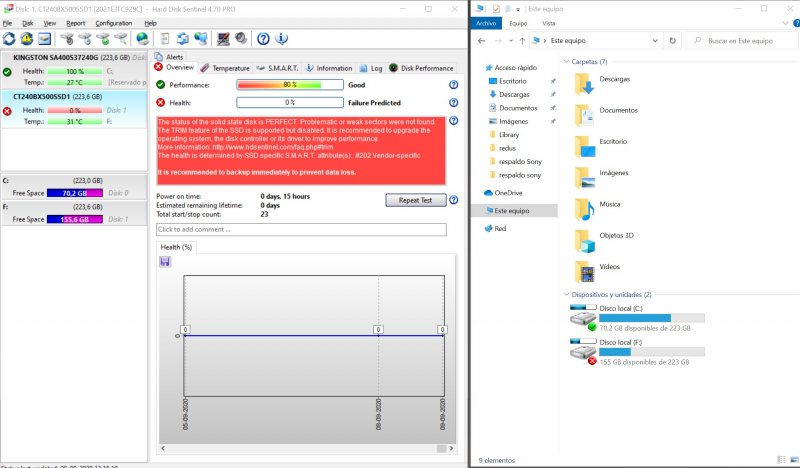Click the blue question mark toolbar icon

tap(263, 39)
